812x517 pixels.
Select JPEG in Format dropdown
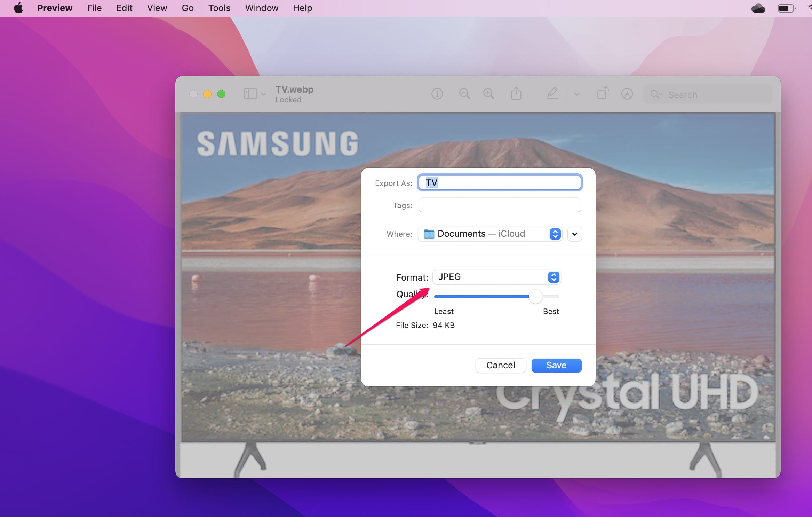point(496,276)
